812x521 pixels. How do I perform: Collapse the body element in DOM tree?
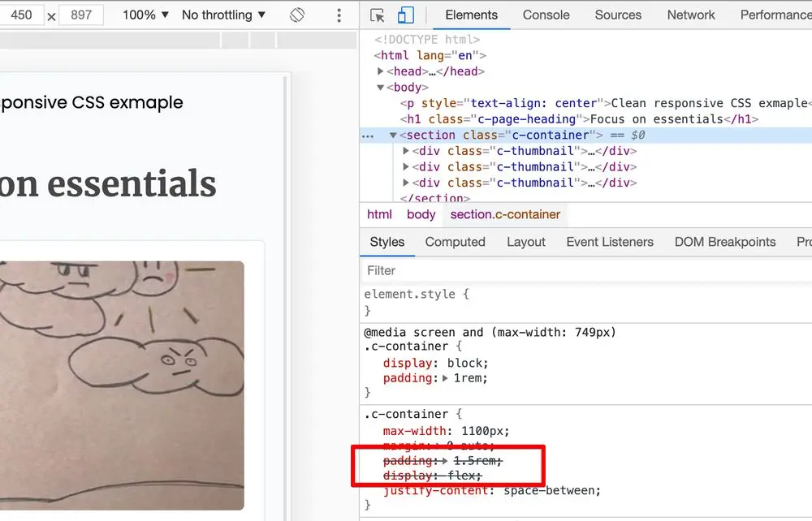pos(381,87)
